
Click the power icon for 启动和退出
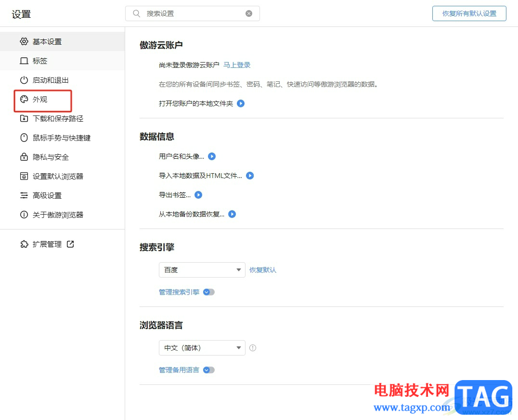tap(24, 80)
